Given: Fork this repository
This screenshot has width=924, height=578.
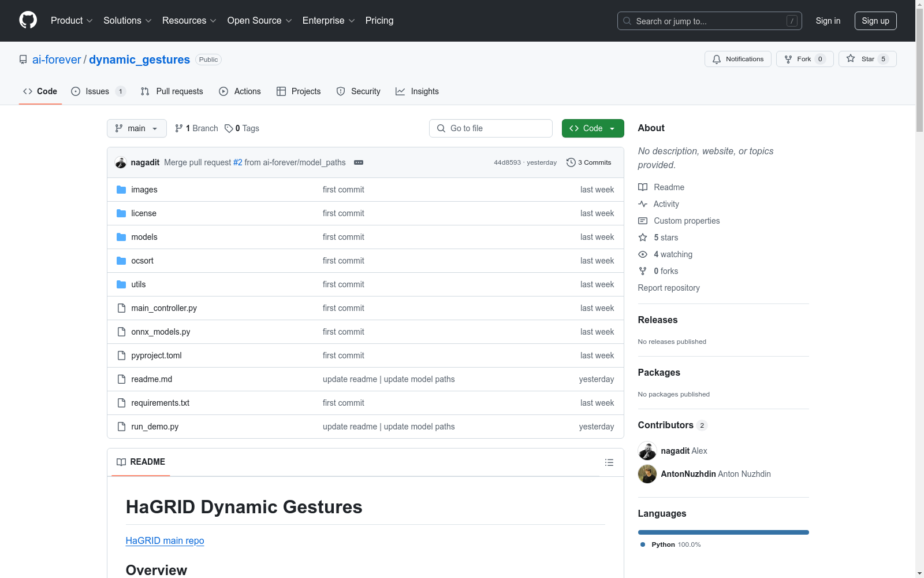Looking at the screenshot, I should click(804, 59).
